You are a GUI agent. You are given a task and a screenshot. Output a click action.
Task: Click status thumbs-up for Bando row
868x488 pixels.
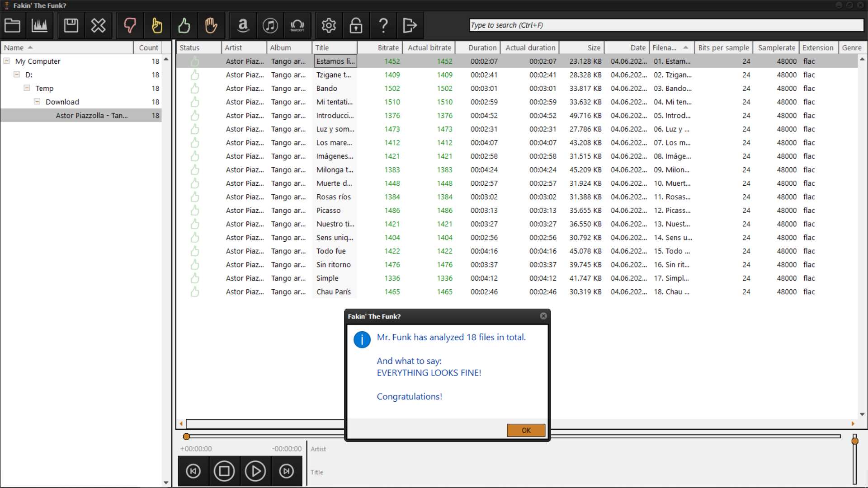pos(195,88)
